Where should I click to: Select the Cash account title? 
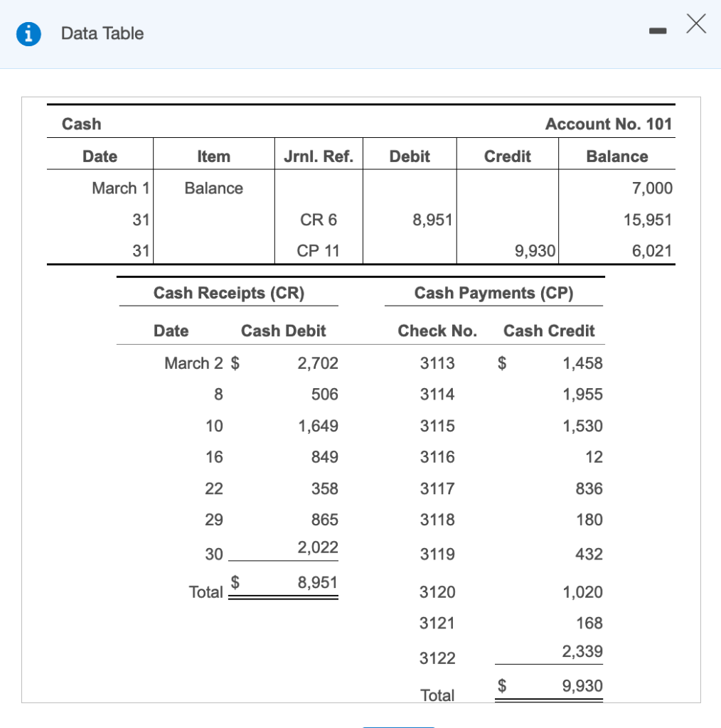[80, 124]
